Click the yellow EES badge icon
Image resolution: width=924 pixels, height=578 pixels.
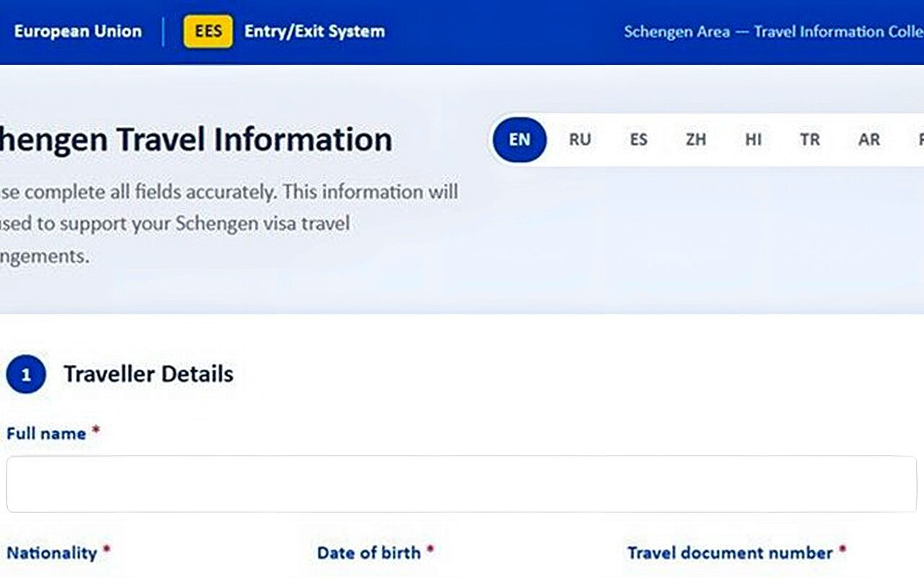point(208,32)
